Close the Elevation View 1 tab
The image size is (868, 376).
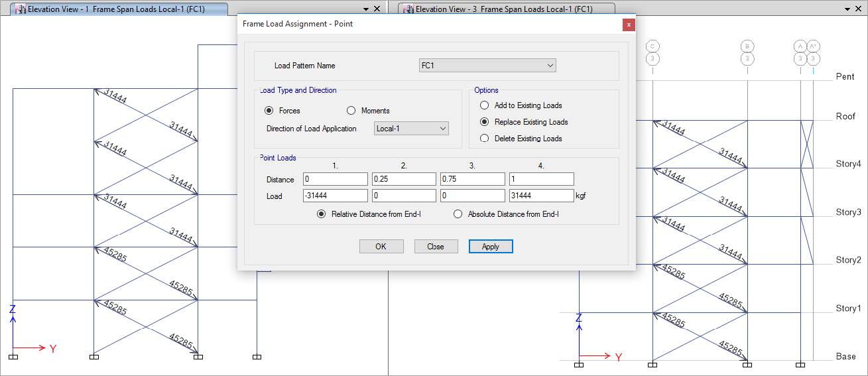click(x=377, y=9)
